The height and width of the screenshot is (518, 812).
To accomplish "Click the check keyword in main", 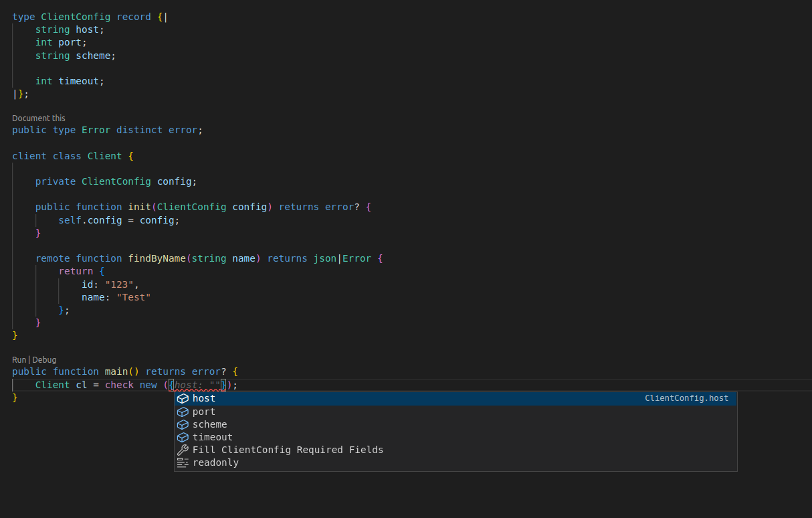I will click(x=120, y=385).
